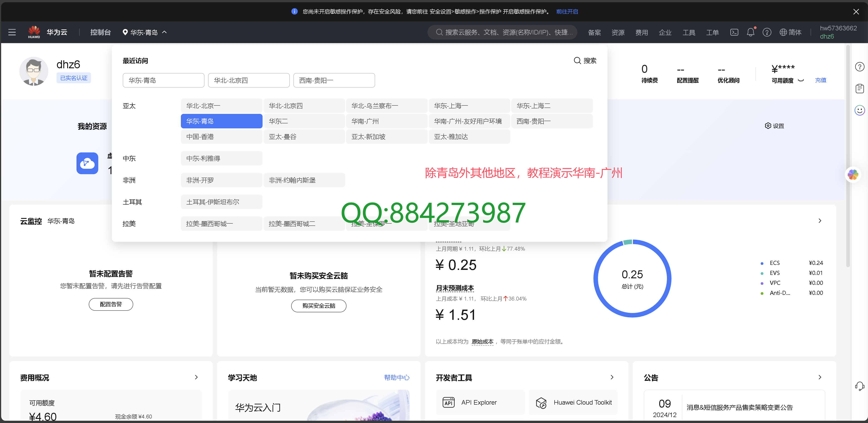Expand the 开发者工具 arrow

pos(612,377)
